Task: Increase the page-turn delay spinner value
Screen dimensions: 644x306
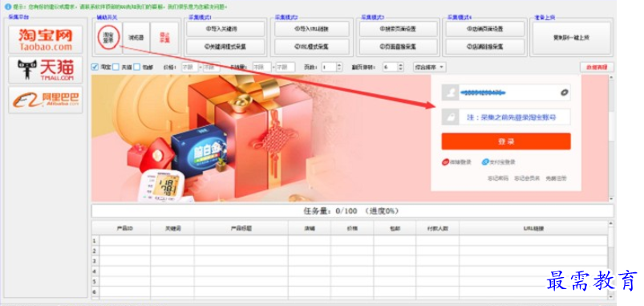Action: point(401,64)
